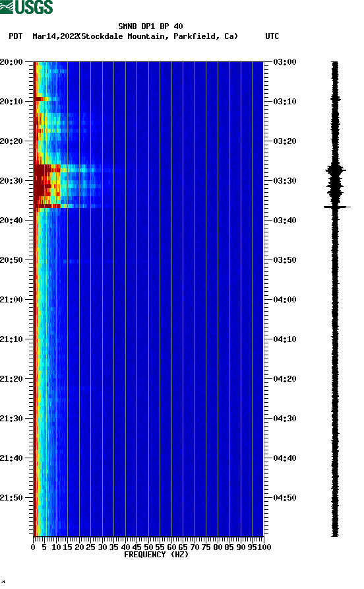Click the large seismogram spike near 03:37
The width and height of the screenshot is (364, 589).
337,207
